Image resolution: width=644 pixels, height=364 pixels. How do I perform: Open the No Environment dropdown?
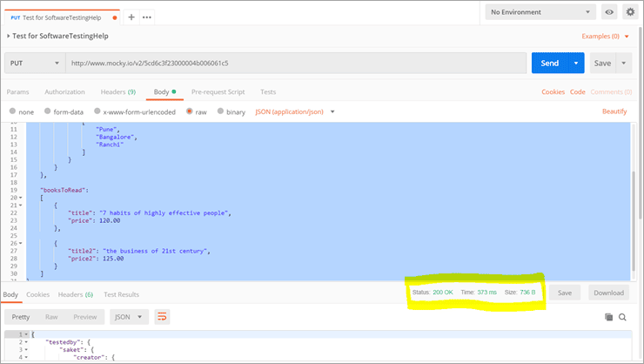(540, 12)
